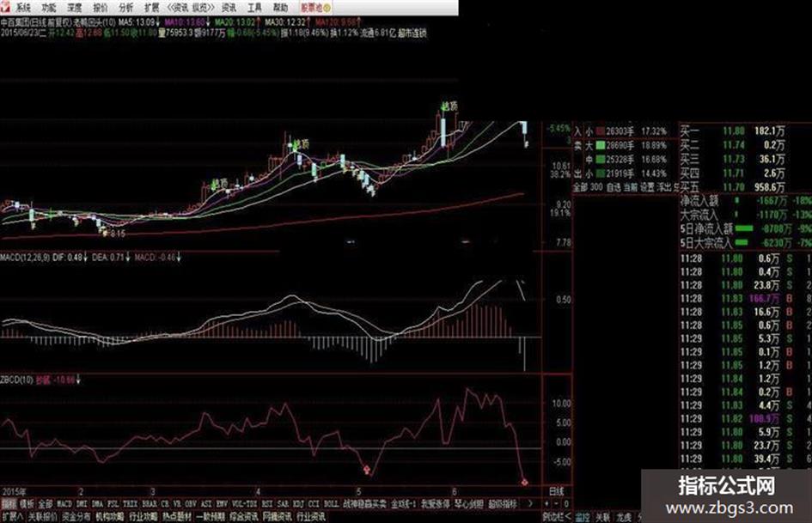Click the 0 reset icon next to the zoom controls
This screenshot has height=523, width=812.
point(566,503)
